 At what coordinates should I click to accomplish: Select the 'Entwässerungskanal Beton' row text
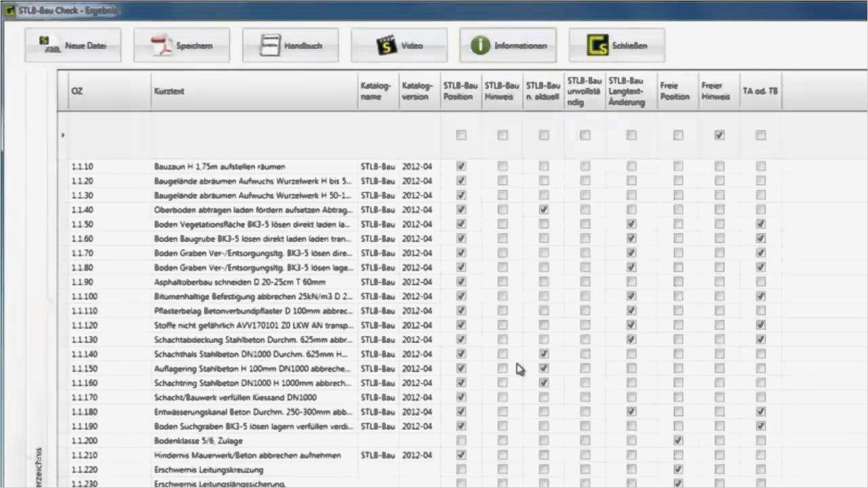coord(254,411)
